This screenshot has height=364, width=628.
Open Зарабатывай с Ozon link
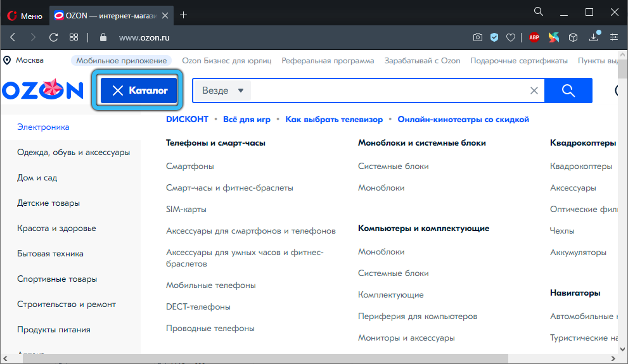click(422, 61)
